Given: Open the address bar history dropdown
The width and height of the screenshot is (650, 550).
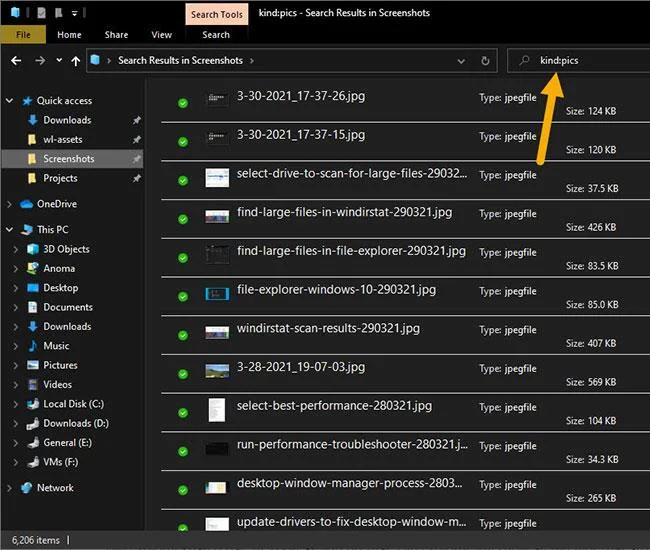Looking at the screenshot, I should (x=461, y=61).
